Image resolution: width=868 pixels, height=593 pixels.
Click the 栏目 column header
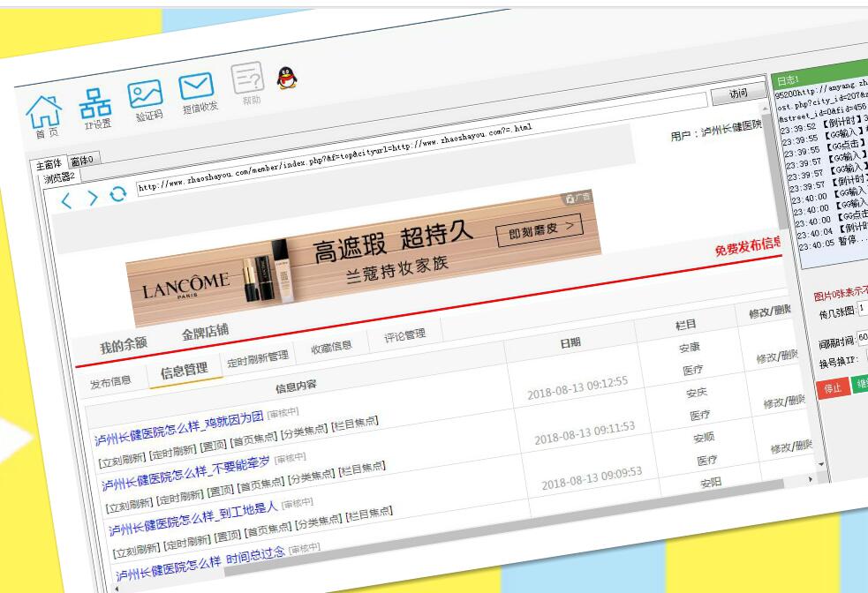(685, 324)
